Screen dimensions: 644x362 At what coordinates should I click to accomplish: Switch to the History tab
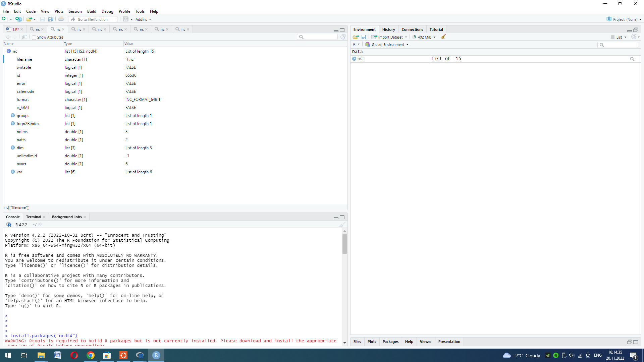pos(388,29)
